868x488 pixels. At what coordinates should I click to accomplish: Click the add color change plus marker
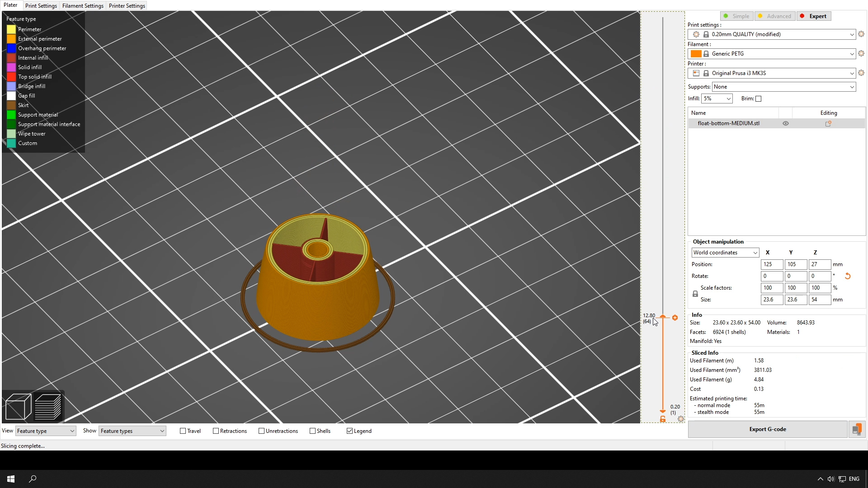coord(675,318)
